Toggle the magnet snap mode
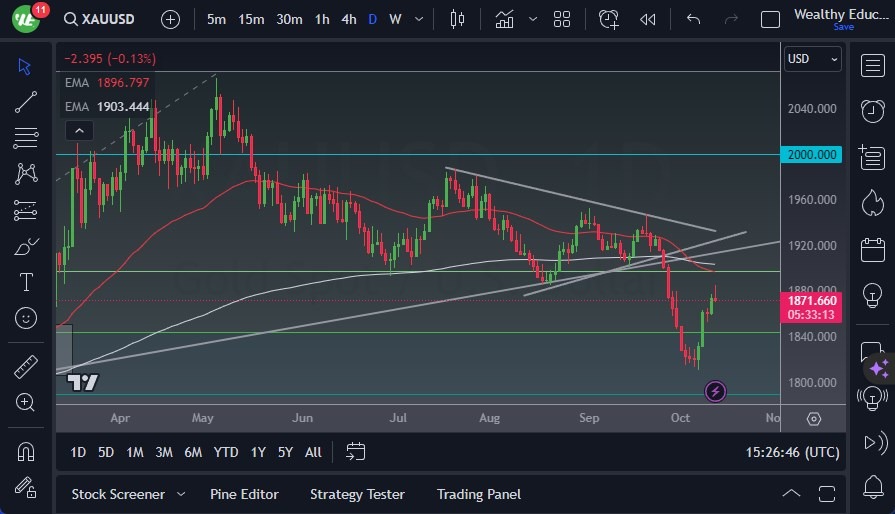 pyautogui.click(x=26, y=451)
